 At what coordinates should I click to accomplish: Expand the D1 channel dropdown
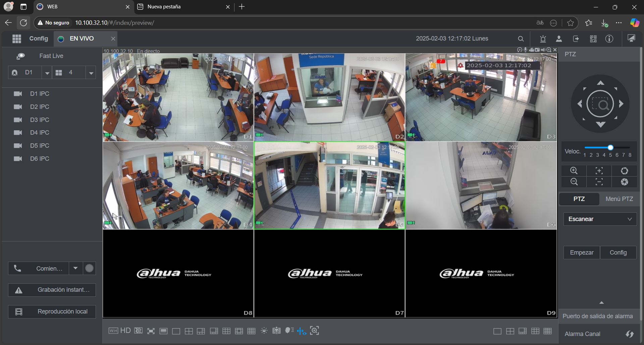click(47, 73)
